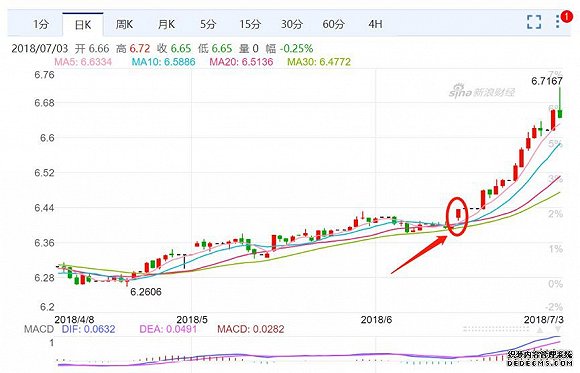580x373 pixels.
Task: Click the gray MACD indicator title
Action: [39, 329]
